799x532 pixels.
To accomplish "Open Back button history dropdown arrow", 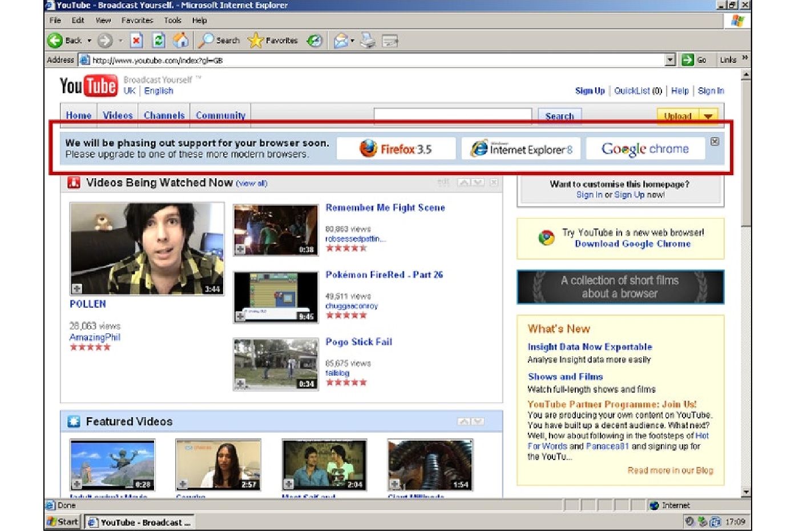I will tap(90, 41).
